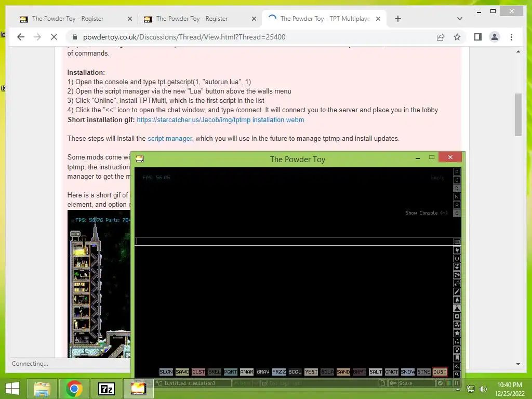Select the TPT Multiplayer browser tab
This screenshot has width=532, height=399.
324,19
